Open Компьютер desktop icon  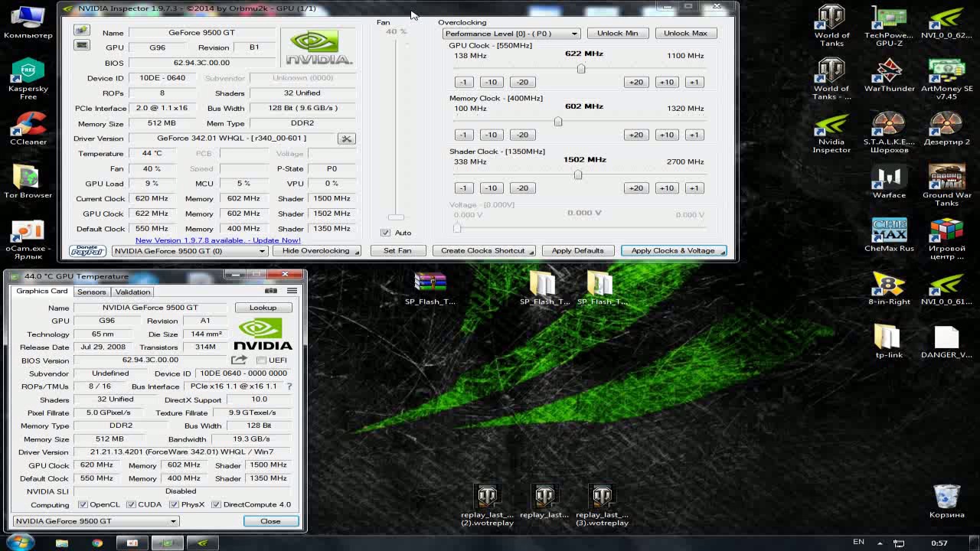28,21
